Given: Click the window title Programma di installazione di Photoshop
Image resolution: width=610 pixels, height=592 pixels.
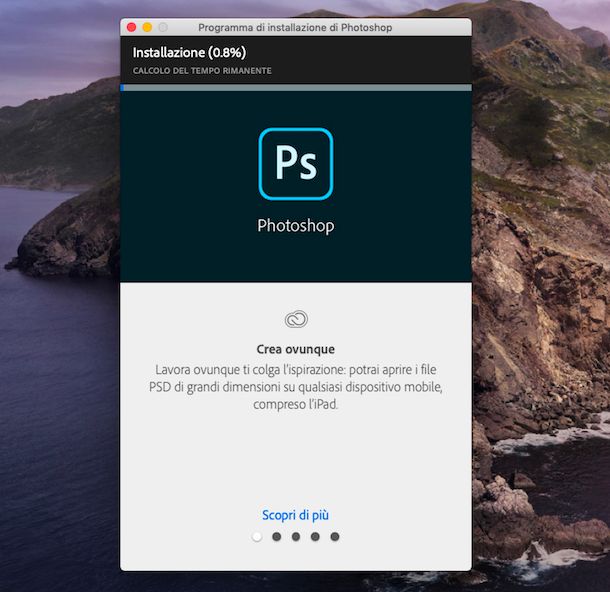Looking at the screenshot, I should (x=295, y=28).
